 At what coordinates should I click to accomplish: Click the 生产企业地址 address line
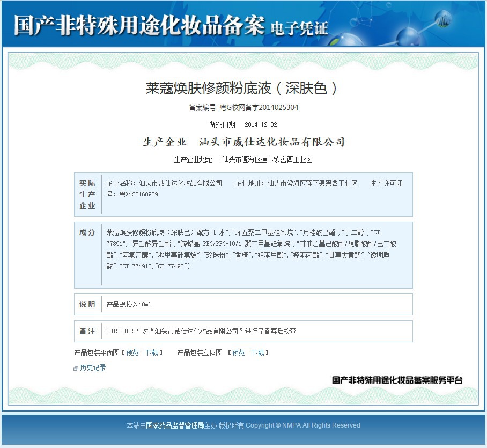click(x=243, y=160)
